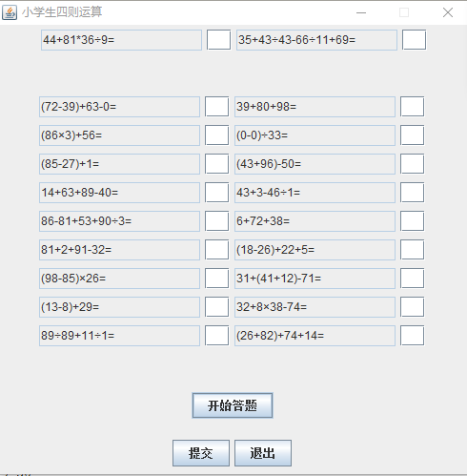Focus the answer box for (0-0)÷33=
This screenshot has height=476, width=467.
click(x=412, y=135)
